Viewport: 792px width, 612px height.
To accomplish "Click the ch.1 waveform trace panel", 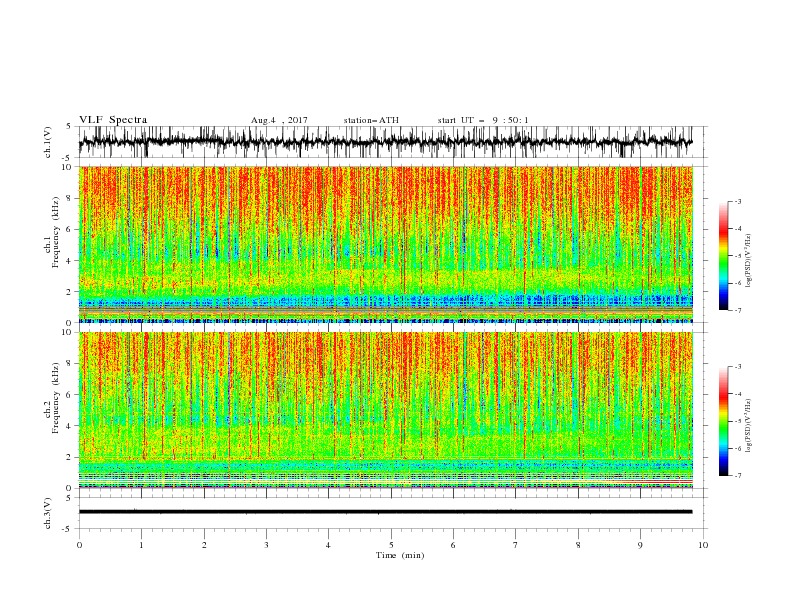I will (385, 142).
